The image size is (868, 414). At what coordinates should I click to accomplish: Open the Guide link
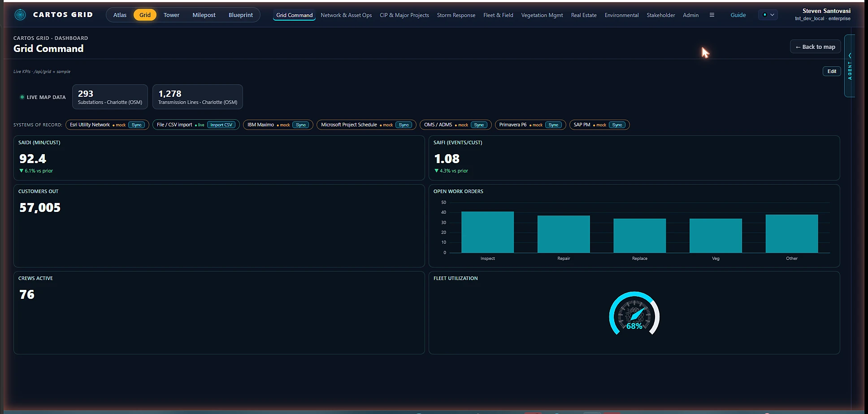tap(738, 15)
